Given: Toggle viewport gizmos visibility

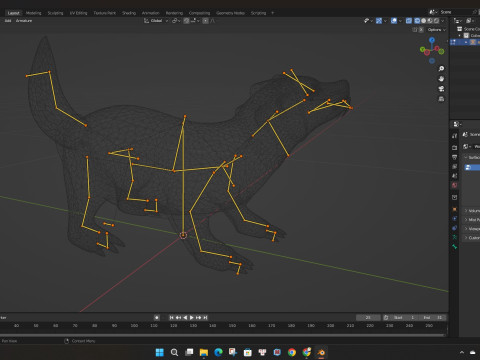Looking at the screenshot, I should [379, 21].
